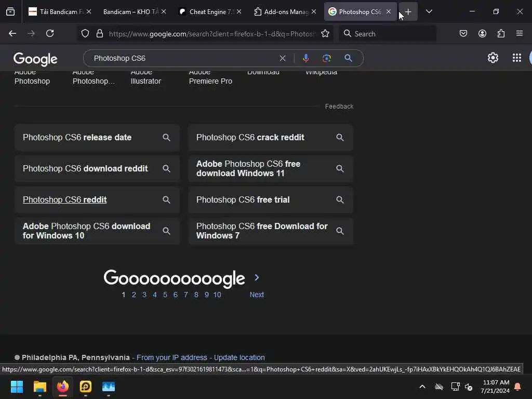Reload the current Google page

(50, 33)
